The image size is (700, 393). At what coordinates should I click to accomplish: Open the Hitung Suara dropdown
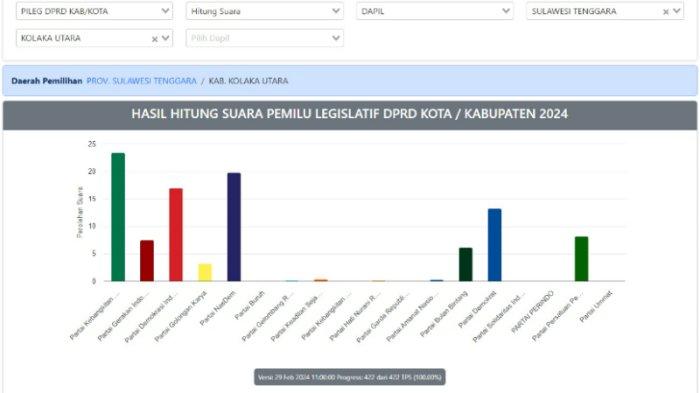point(265,11)
